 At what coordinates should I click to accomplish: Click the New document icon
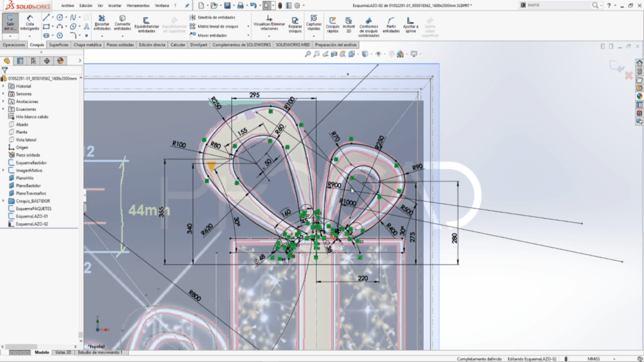[x=201, y=5]
